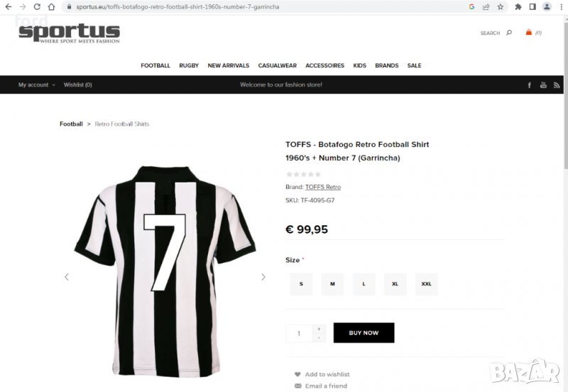Screen dimensions: 568x392
Task: Open the NEW ARRIVALS menu
Action: click(x=228, y=65)
